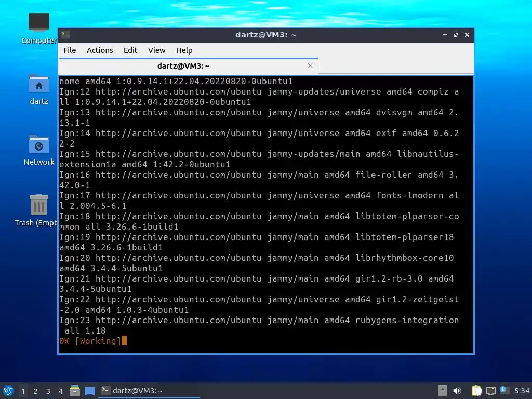Click the dartz@VM3 taskbar window button
Viewport: 532px width, 399px height.
[149, 391]
